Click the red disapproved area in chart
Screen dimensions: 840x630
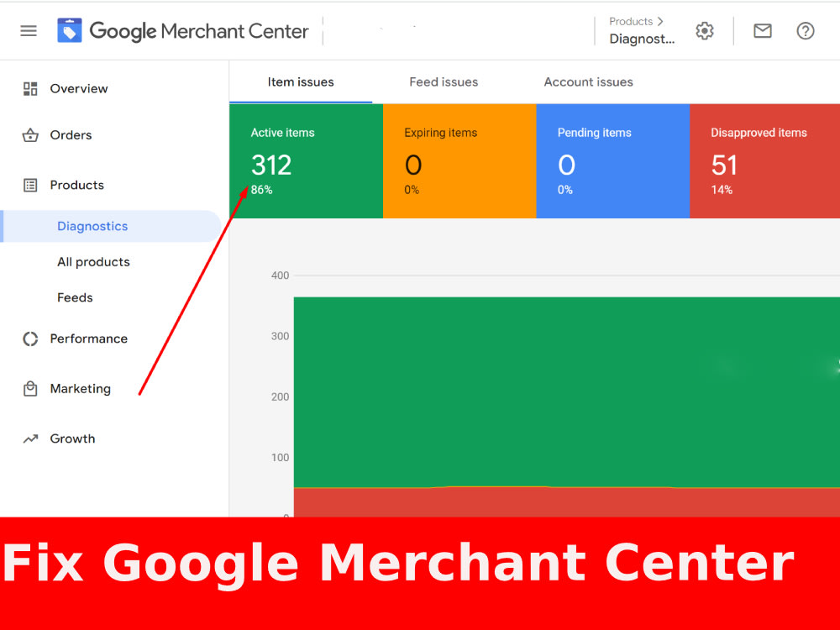tap(567, 502)
